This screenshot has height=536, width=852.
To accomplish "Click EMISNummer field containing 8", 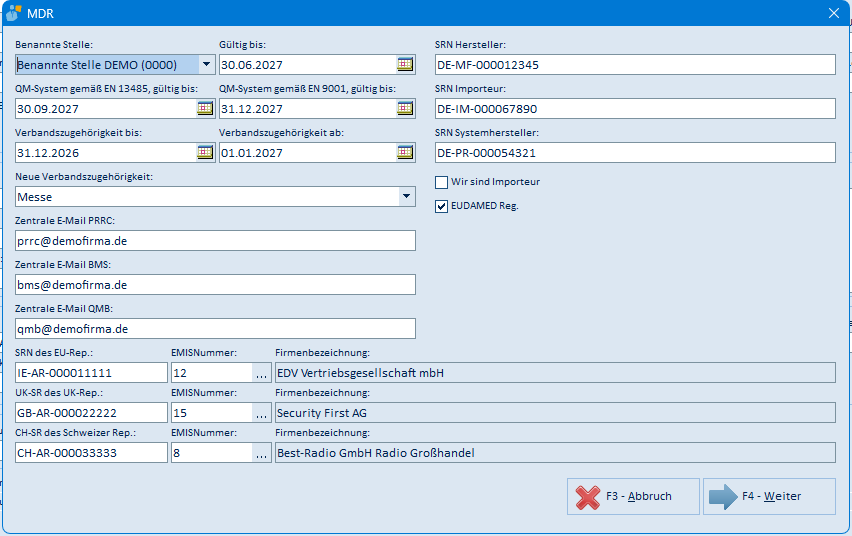I will [x=212, y=453].
